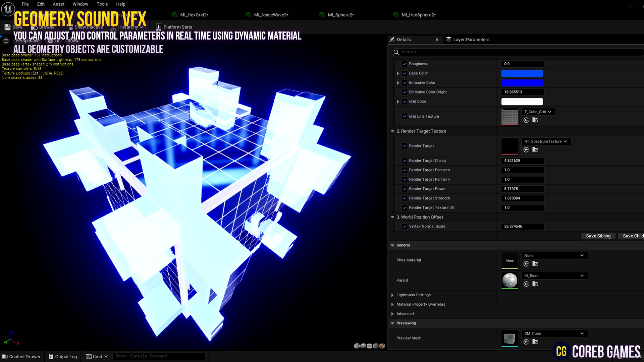Click the Save Sibling button
The image size is (644, 362).
[598, 236]
